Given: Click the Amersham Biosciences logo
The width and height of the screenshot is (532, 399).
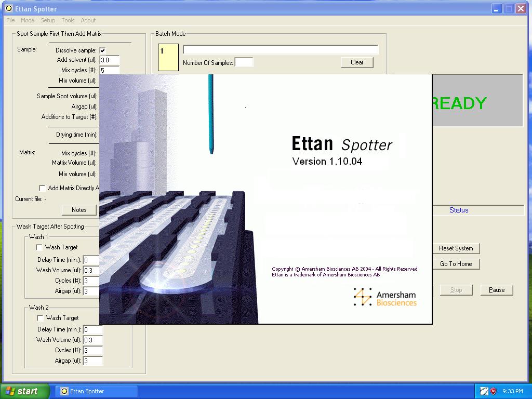Looking at the screenshot, I should (384, 297).
